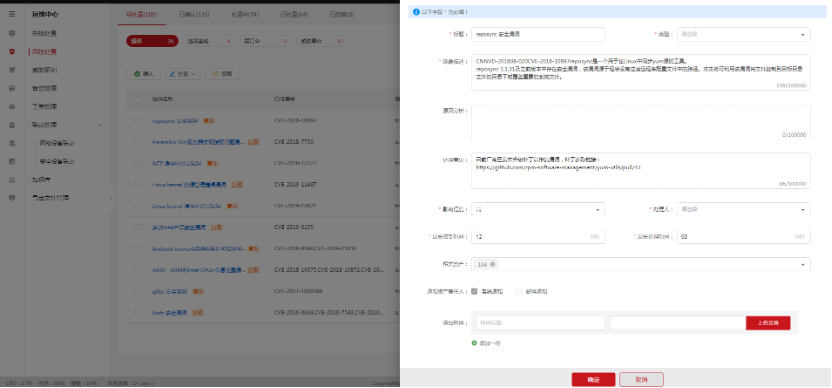Open the type dropdown at top right
This screenshot has width=832, height=388.
pos(743,35)
